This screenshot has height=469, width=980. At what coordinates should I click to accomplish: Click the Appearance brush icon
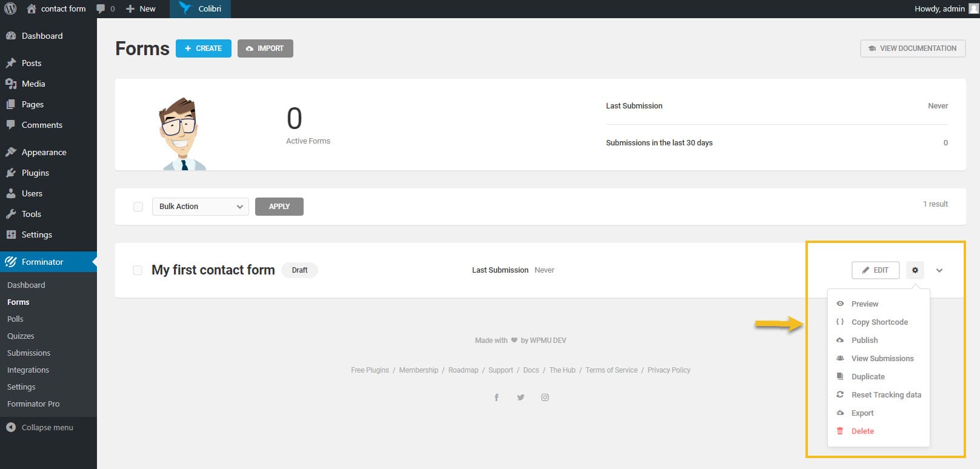pyautogui.click(x=11, y=152)
